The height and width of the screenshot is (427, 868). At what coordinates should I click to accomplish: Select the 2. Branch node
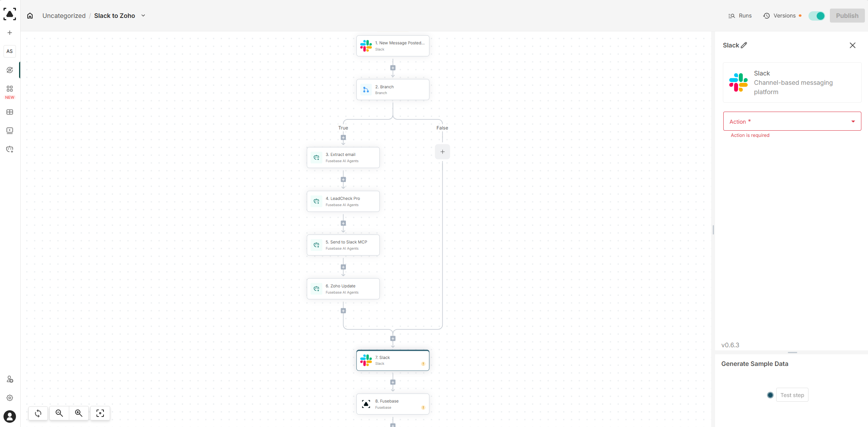393,89
